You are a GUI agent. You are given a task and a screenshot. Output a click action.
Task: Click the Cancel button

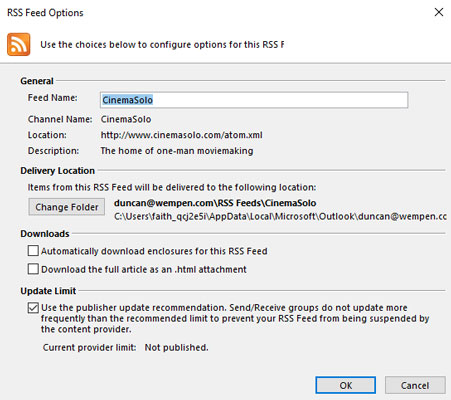pyautogui.click(x=415, y=385)
